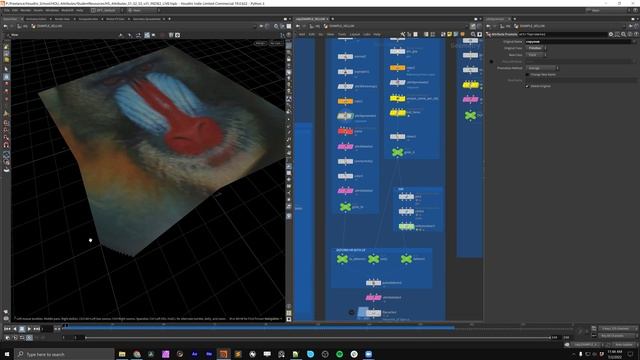Jump to the last frame
Viewport: 640px width, 360px height.
[x=37, y=329]
